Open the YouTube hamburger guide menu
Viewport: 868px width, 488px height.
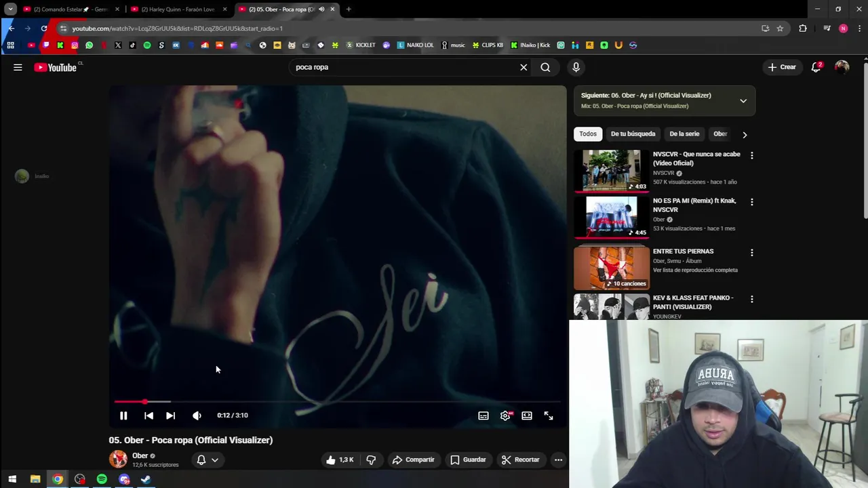(x=18, y=67)
